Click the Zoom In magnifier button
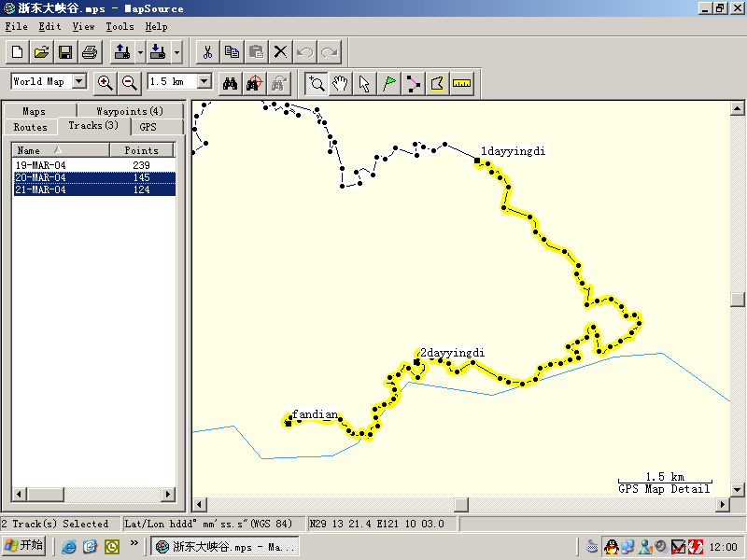The height and width of the screenshot is (560, 747). pos(105,82)
